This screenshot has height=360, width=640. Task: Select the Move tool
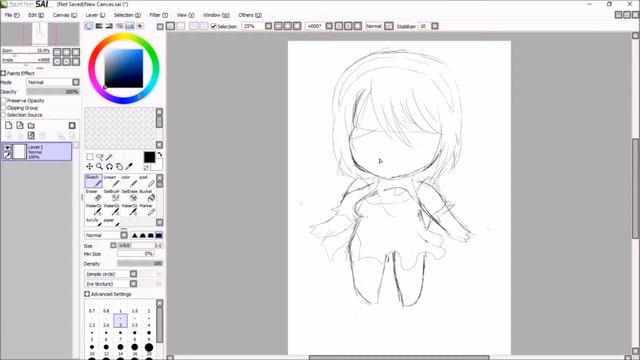(x=89, y=167)
